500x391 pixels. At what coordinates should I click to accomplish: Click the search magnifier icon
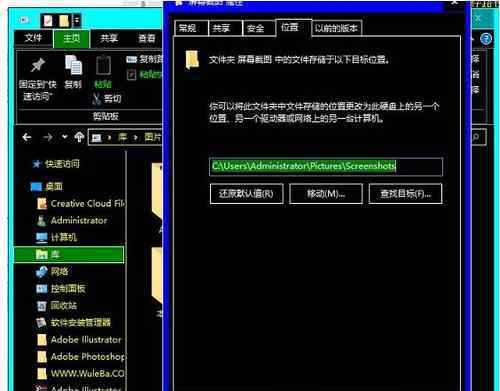click(x=476, y=137)
